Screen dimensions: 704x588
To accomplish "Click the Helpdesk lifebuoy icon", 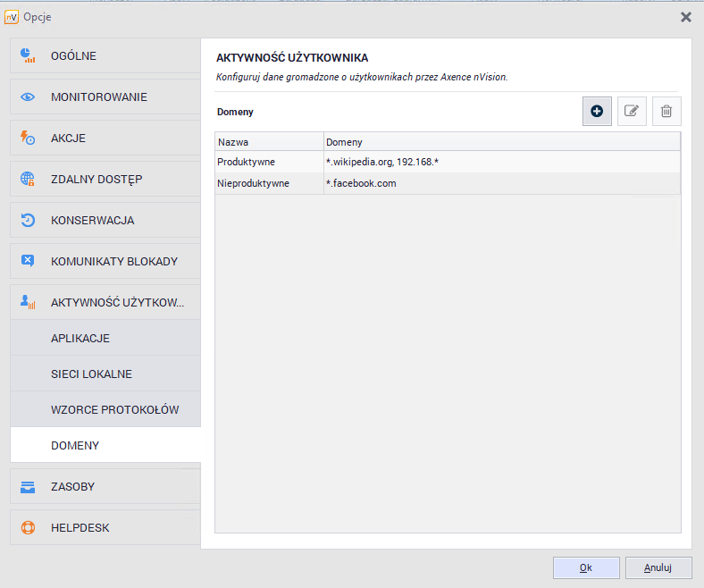I will 28,527.
